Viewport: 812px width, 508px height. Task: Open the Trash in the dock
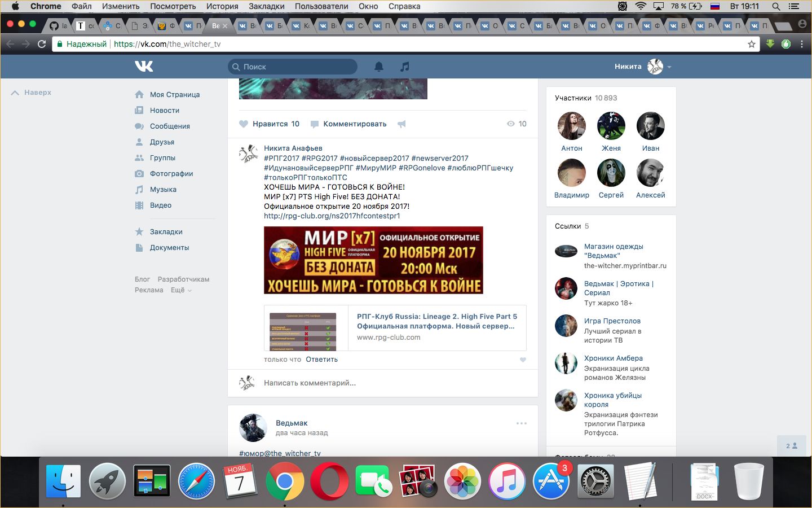coord(749,481)
